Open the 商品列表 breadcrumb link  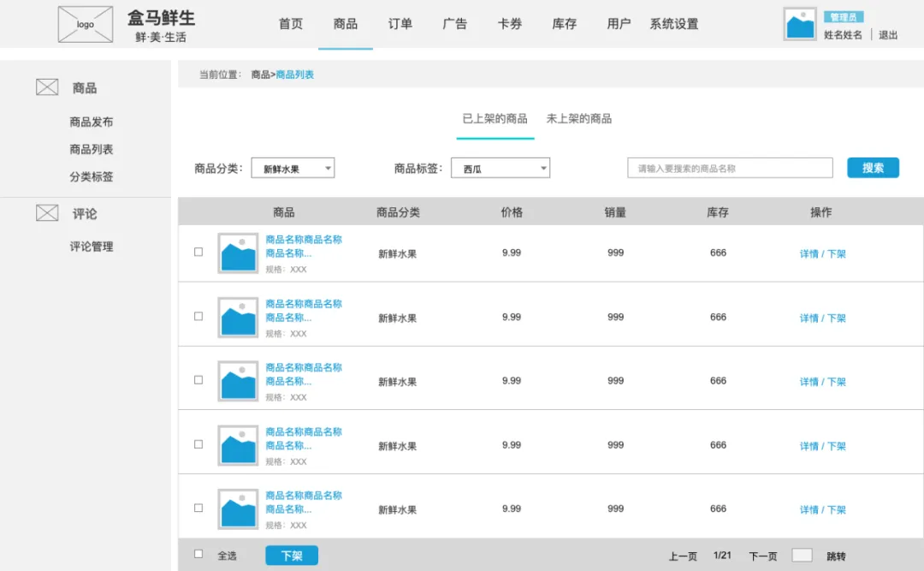[295, 74]
